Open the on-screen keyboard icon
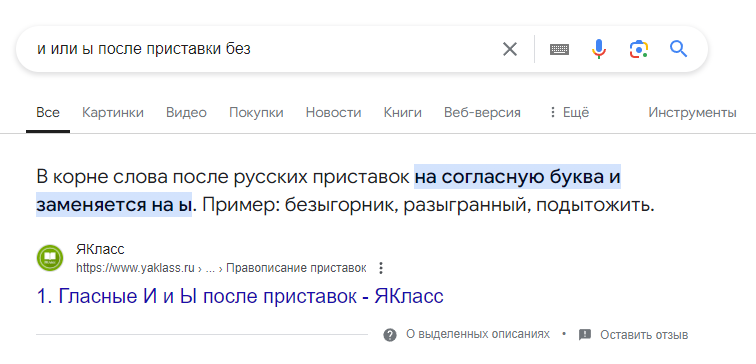This screenshot has width=756, height=364. (x=559, y=49)
